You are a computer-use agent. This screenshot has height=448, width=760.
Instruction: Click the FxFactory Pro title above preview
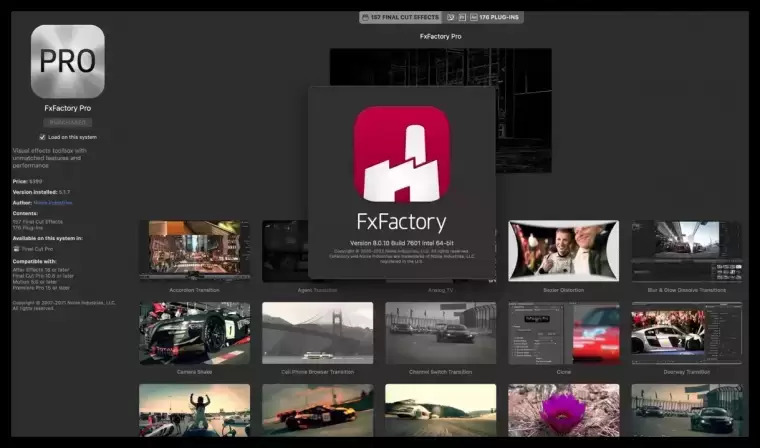tap(441, 36)
